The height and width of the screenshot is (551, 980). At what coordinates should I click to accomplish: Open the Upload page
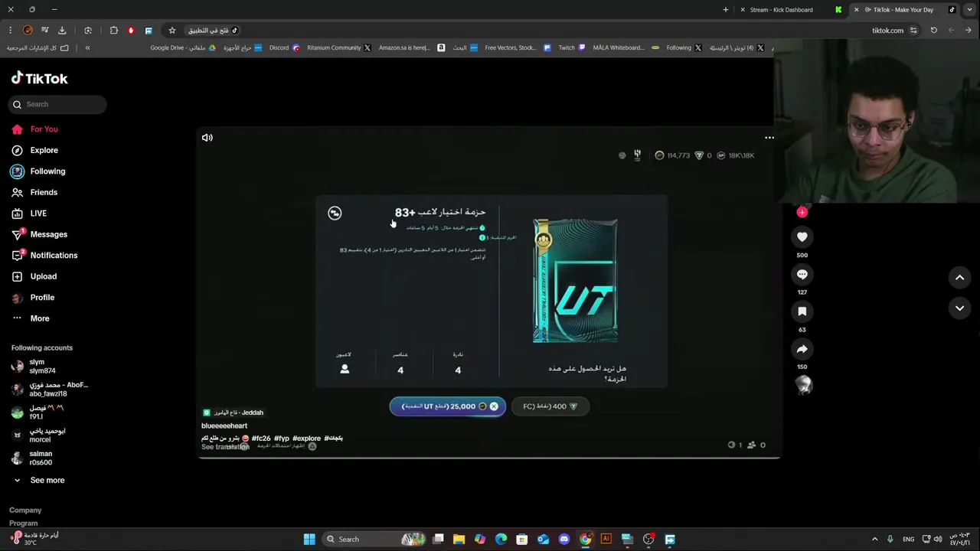[x=34, y=276]
